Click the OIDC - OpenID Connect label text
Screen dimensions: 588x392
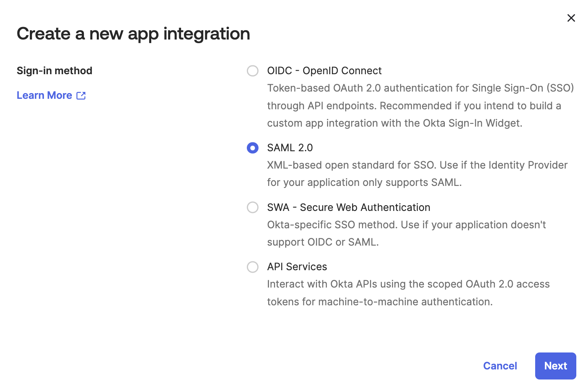[x=324, y=71]
